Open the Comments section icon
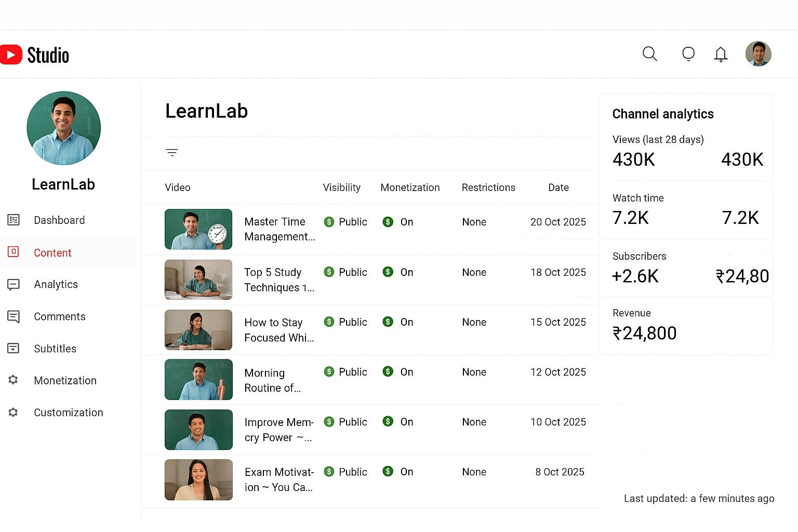Image resolution: width=798 pixels, height=532 pixels. point(14,316)
